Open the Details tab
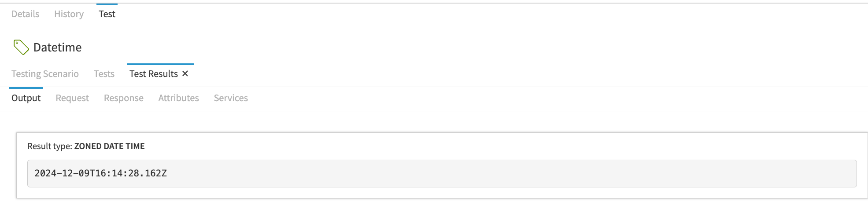 point(25,14)
